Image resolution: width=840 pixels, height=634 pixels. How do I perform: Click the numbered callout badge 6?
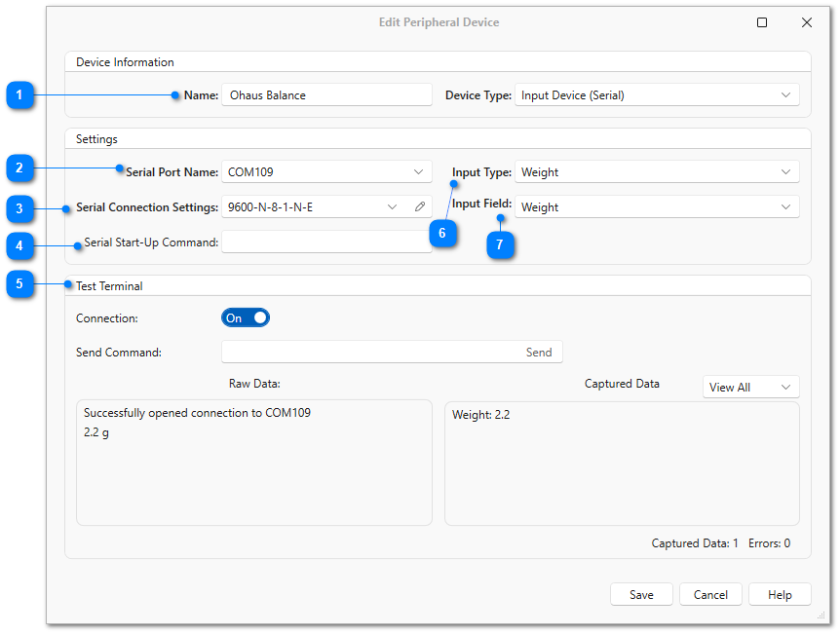[442, 234]
